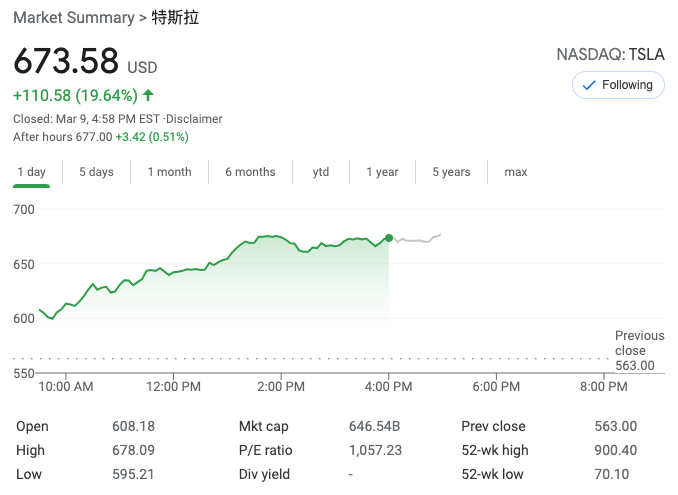678x495 pixels.
Task: Open the Market Summary breadcrumb link
Action: tap(74, 18)
